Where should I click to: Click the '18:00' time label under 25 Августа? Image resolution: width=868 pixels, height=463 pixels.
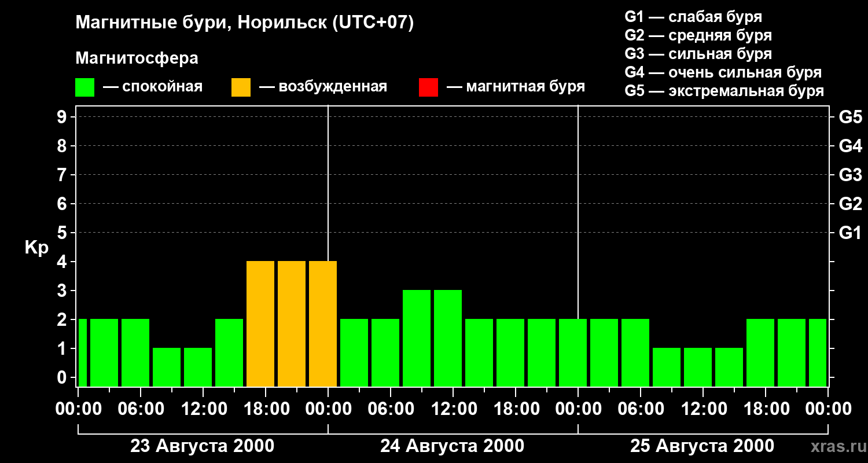click(x=766, y=409)
